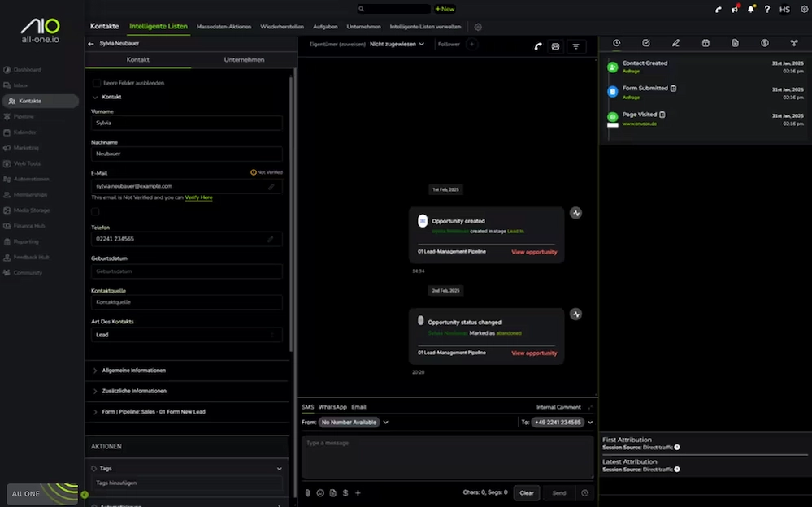Edit the email with pencil icon

(271, 186)
